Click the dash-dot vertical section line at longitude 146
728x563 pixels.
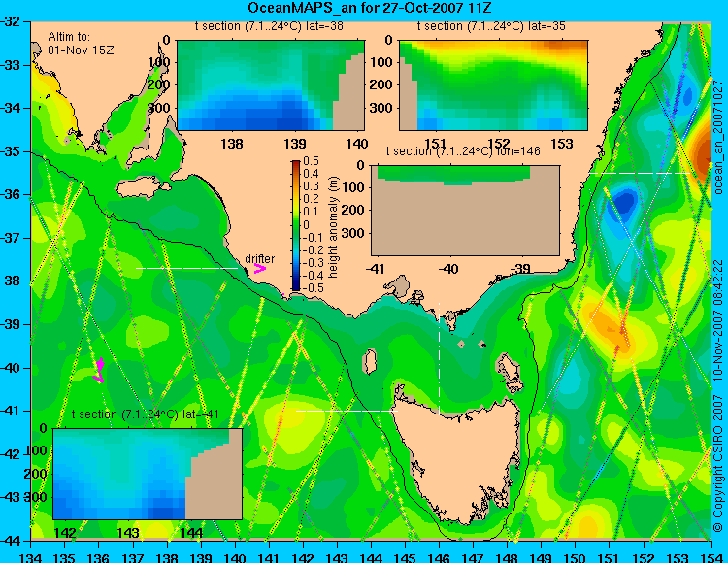[x=439, y=359]
